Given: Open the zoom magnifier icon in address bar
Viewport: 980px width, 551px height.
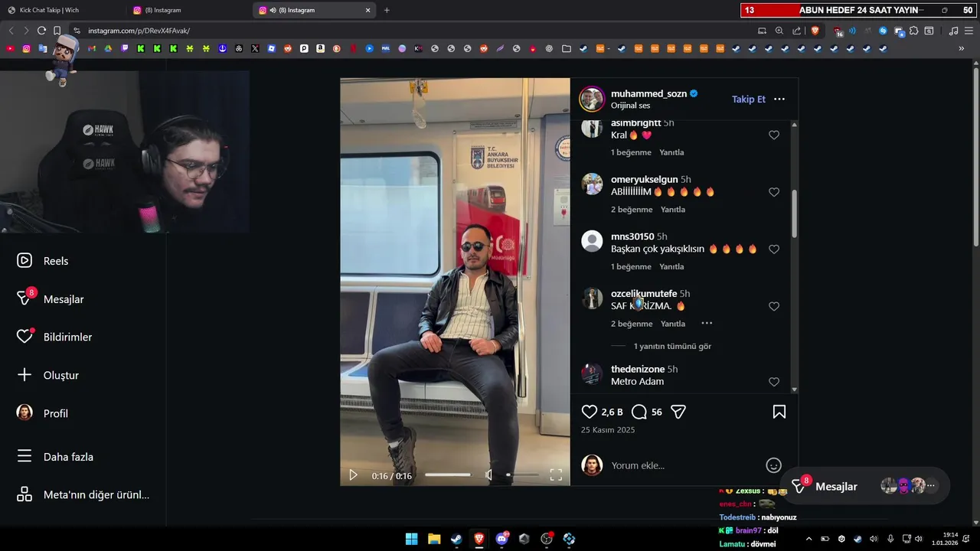Looking at the screenshot, I should point(779,31).
